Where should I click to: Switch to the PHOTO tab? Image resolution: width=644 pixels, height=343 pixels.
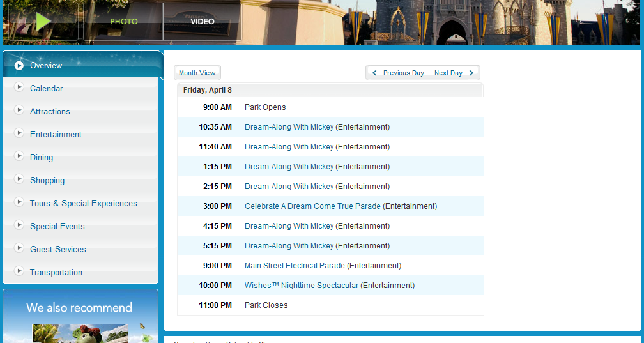pos(124,22)
